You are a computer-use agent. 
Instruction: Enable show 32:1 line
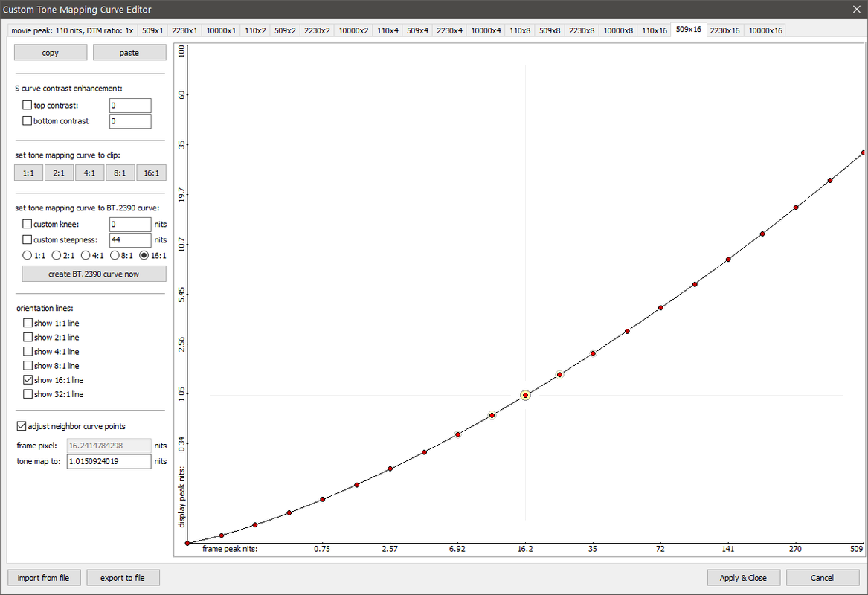28,394
